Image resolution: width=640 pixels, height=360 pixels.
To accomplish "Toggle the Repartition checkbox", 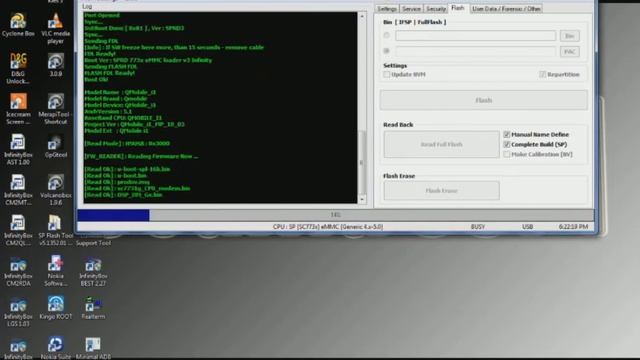I will pos(542,74).
